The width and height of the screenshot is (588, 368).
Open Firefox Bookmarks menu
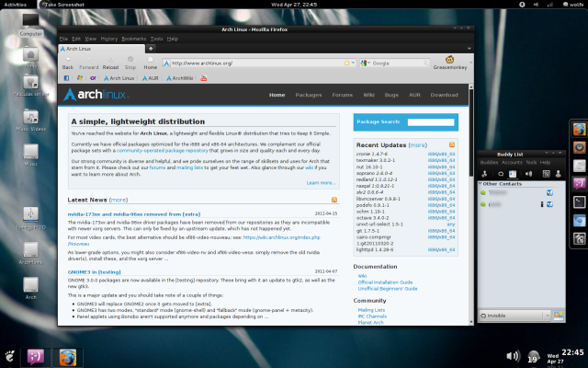click(134, 39)
